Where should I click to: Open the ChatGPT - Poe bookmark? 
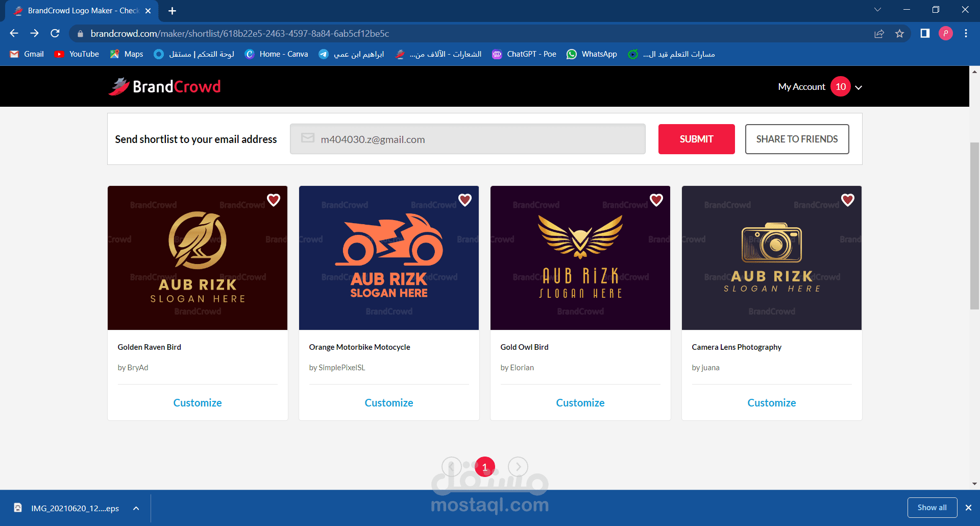pos(524,54)
